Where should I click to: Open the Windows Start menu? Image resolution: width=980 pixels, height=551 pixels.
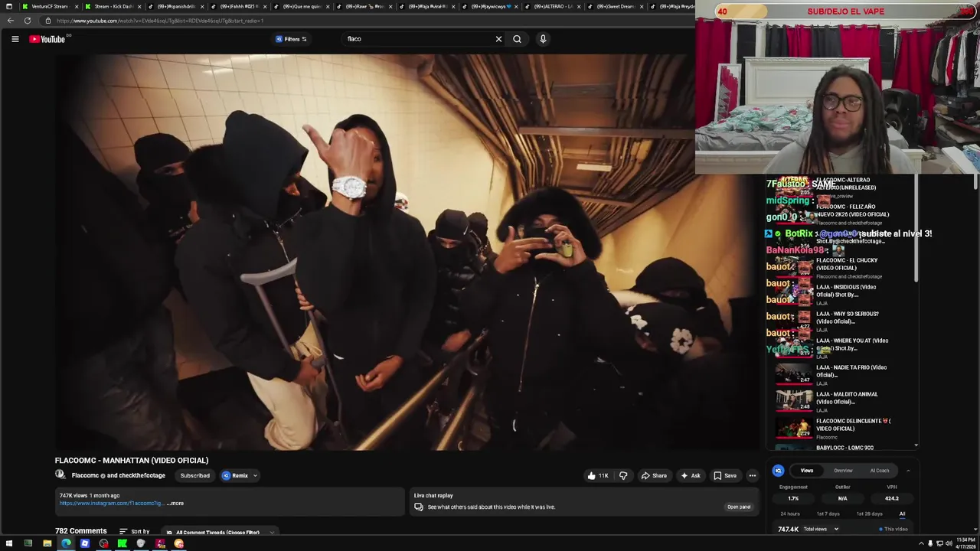pyautogui.click(x=9, y=543)
